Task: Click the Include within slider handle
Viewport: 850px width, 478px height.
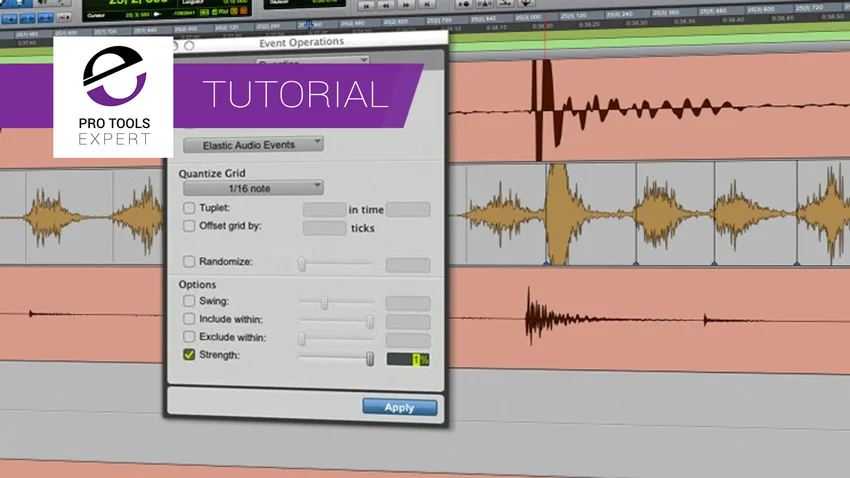Action: [370, 321]
